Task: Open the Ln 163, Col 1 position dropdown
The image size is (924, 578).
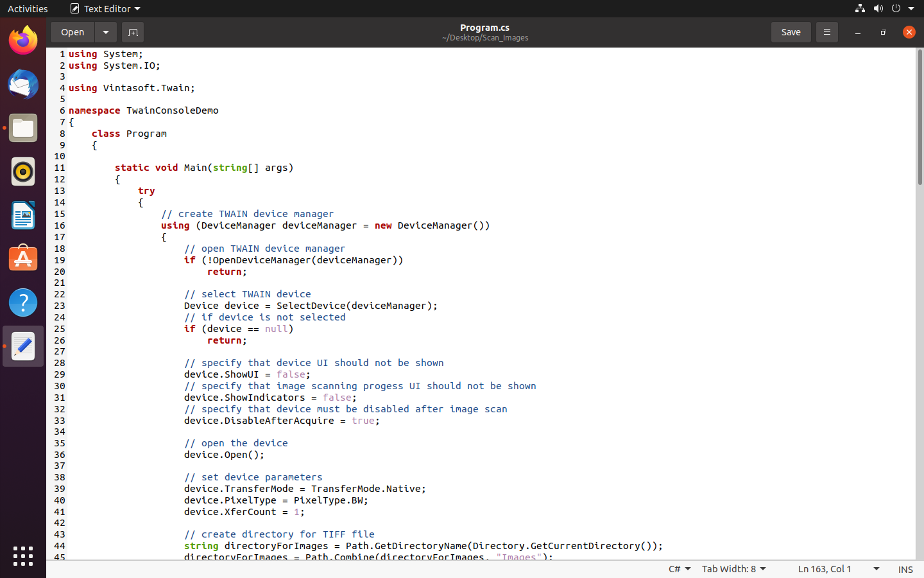Action: click(838, 569)
